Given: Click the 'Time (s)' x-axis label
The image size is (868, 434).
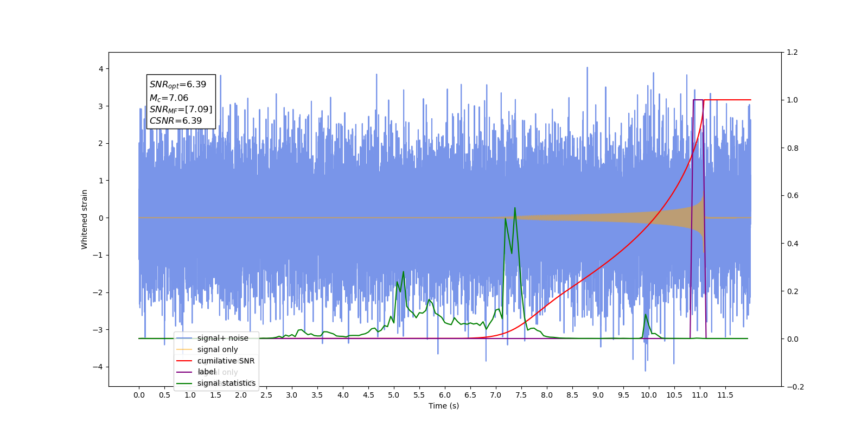Looking at the screenshot, I should (444, 406).
